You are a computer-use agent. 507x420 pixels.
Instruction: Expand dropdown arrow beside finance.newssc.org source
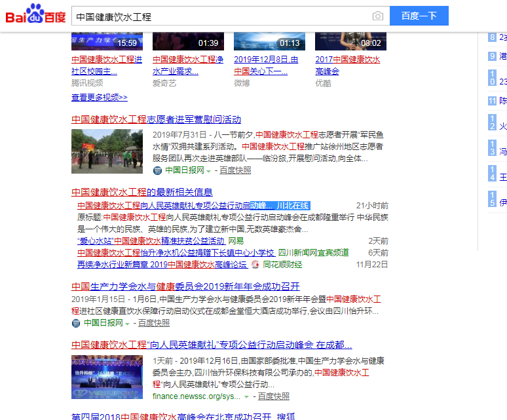[246, 397]
